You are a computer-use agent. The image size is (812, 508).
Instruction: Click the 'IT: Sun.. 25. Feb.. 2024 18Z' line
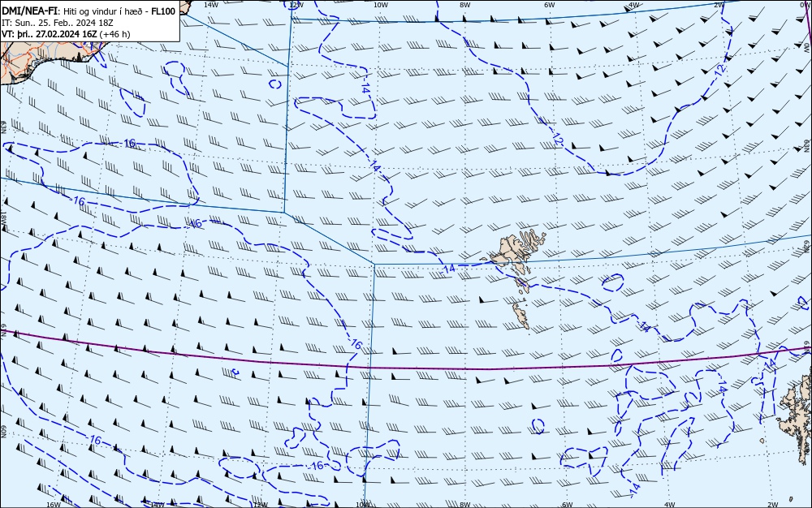point(58,23)
